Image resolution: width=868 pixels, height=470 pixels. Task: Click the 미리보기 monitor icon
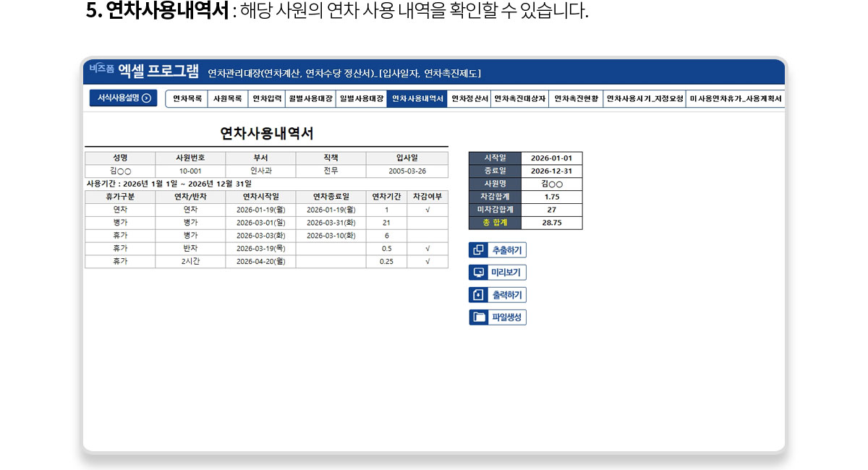(x=478, y=273)
